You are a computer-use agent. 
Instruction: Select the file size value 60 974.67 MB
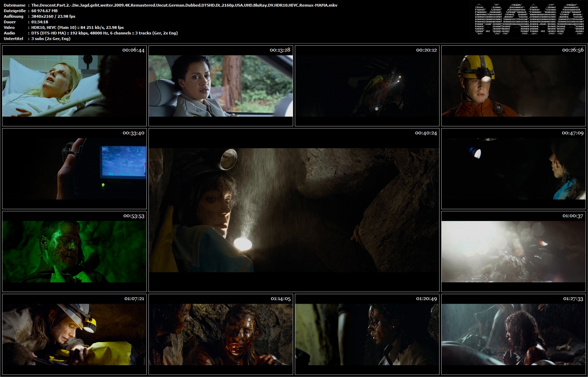tap(45, 11)
